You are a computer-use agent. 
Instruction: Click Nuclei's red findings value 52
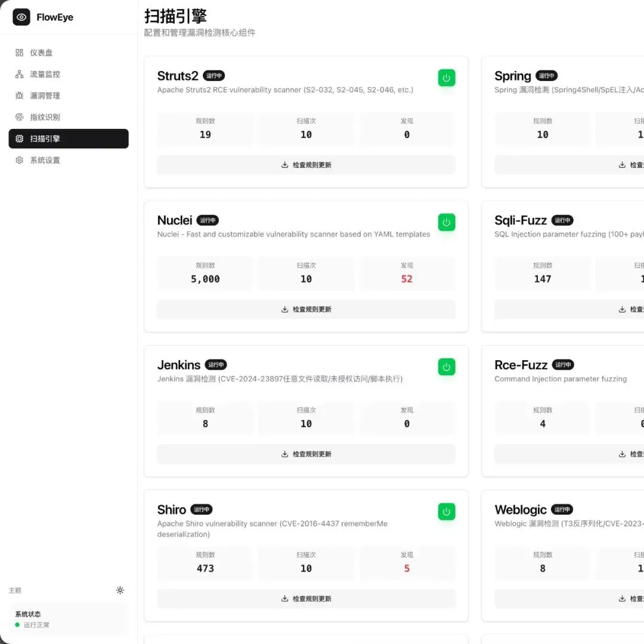coord(407,279)
